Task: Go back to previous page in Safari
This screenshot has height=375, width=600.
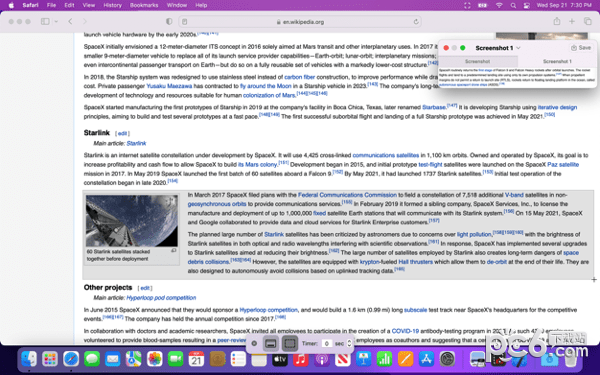Action: [70, 21]
